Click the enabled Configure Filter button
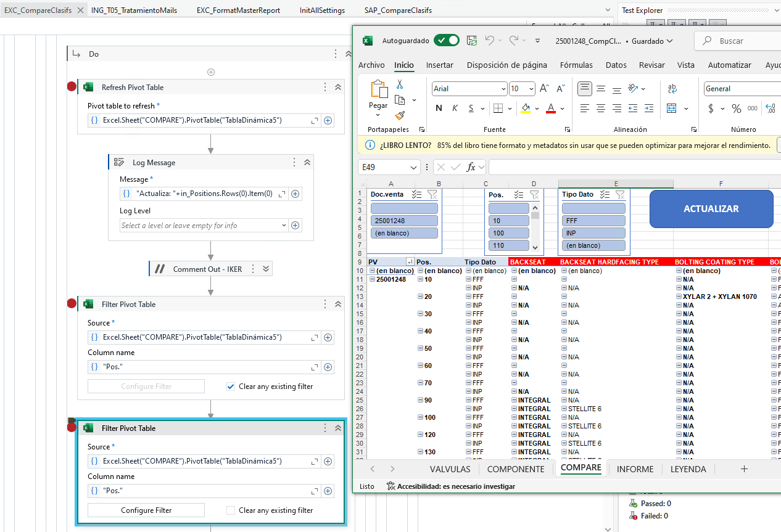 [146, 510]
